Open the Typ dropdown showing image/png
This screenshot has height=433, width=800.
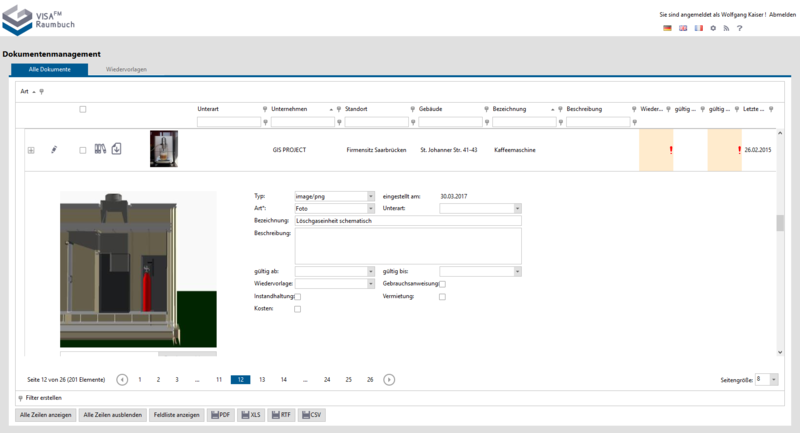371,196
